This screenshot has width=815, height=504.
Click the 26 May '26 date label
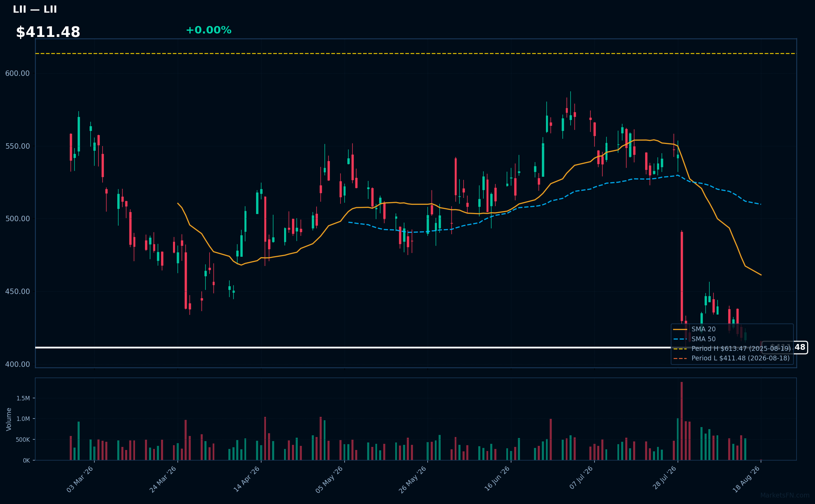tap(413, 479)
